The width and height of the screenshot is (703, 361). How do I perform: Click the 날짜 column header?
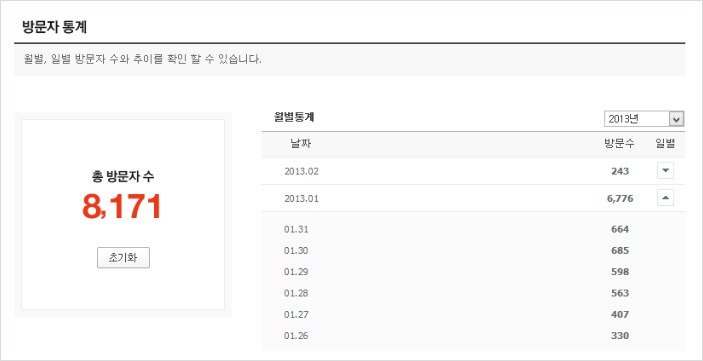pyautogui.click(x=301, y=144)
